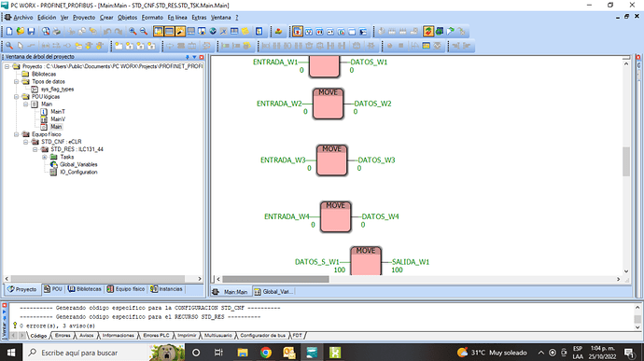This screenshot has width=644, height=361.
Task: Create a new project with the New icon
Action: coord(9,31)
